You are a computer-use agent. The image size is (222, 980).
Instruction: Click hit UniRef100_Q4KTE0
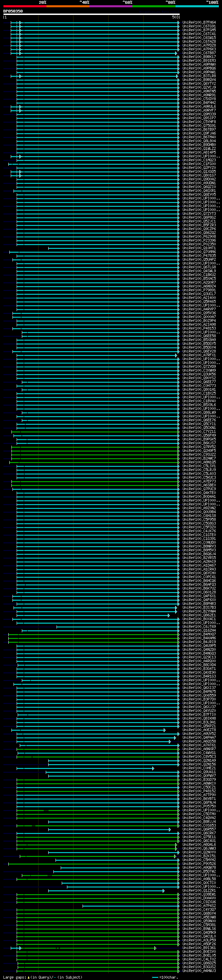[199, 493]
